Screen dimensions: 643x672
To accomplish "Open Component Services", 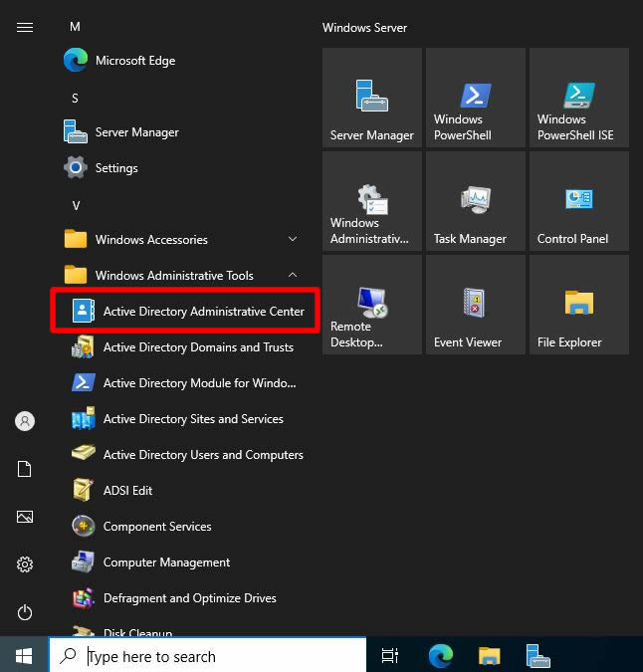I will tap(183, 527).
